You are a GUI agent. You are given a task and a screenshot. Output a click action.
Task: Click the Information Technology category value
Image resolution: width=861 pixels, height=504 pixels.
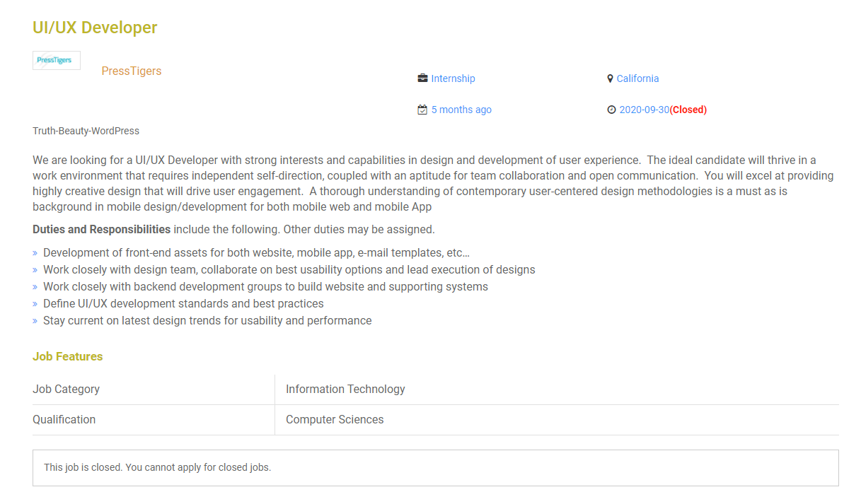(345, 389)
